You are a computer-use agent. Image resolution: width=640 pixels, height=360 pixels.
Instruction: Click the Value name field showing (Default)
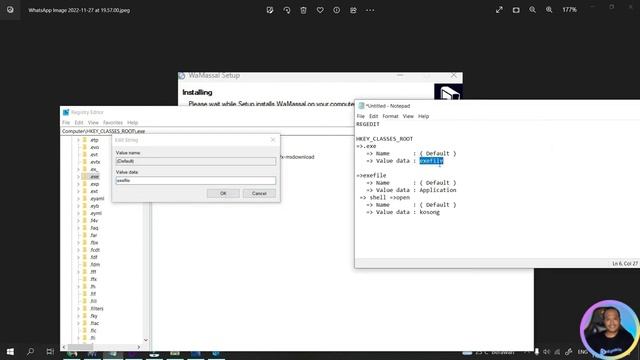(196, 161)
